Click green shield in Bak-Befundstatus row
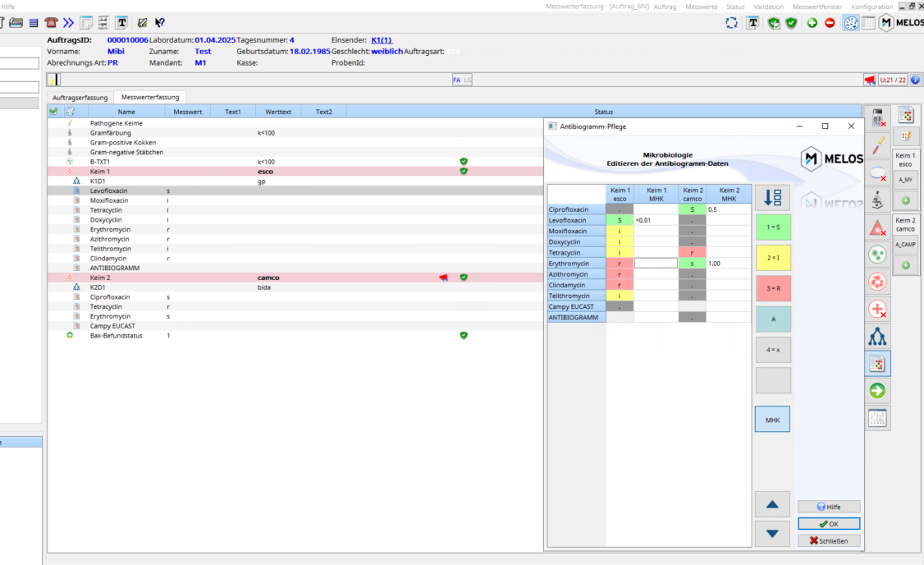Image resolution: width=924 pixels, height=565 pixels. [x=464, y=335]
